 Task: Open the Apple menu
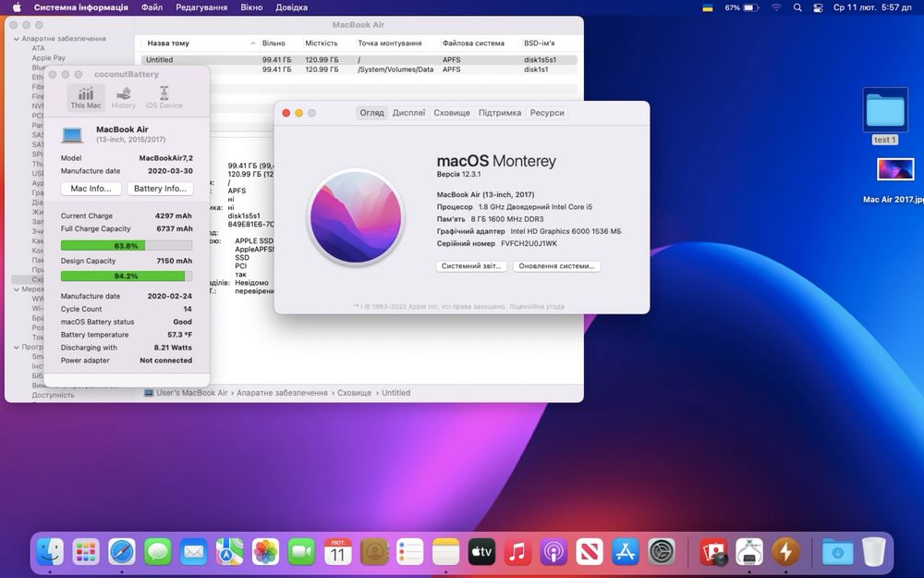pos(17,7)
